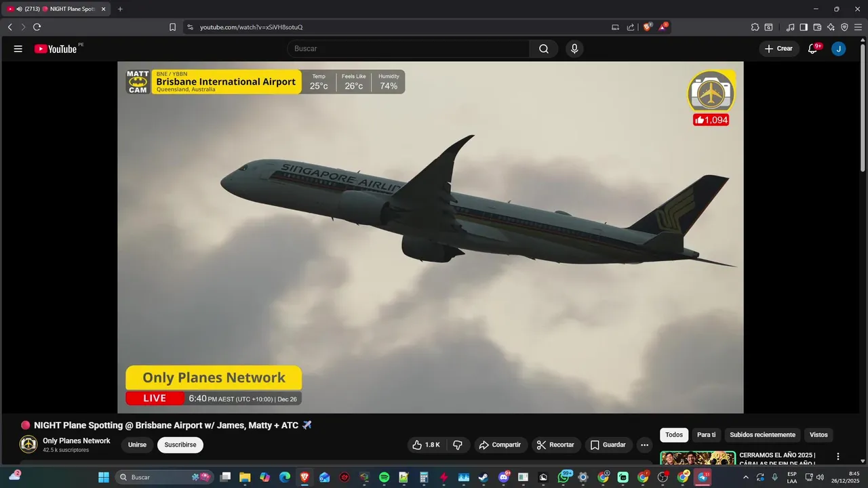The width and height of the screenshot is (868, 488).
Task: Open the account avatar J menu
Action: click(839, 49)
